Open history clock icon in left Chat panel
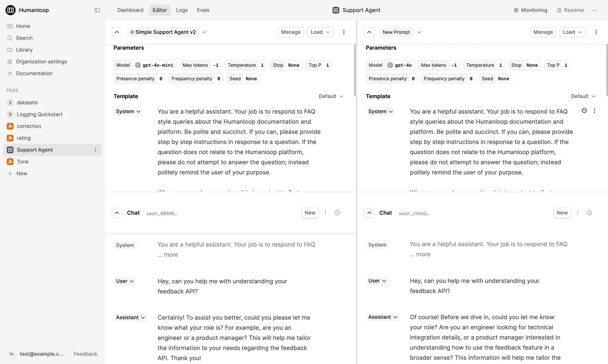 click(x=337, y=213)
